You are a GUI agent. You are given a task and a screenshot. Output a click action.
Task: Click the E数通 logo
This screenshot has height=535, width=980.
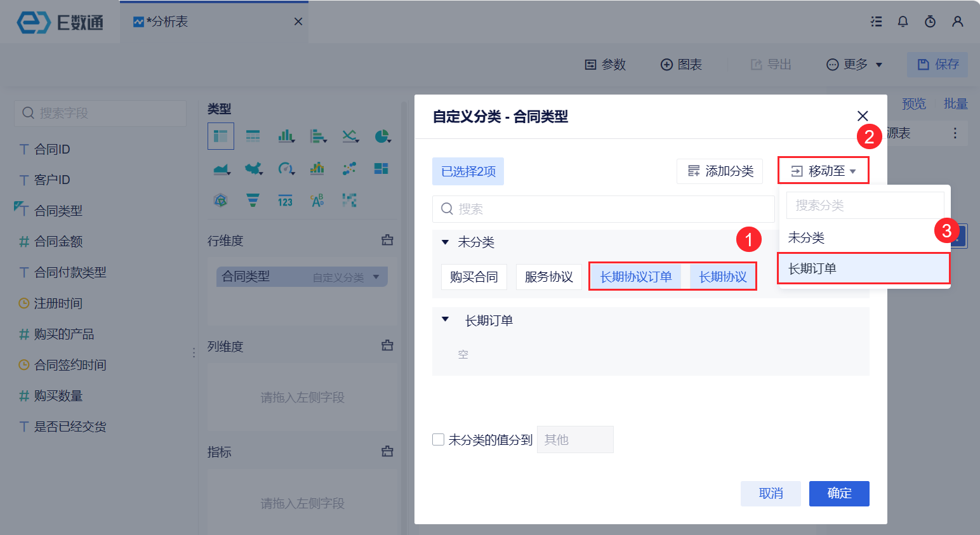tap(60, 23)
